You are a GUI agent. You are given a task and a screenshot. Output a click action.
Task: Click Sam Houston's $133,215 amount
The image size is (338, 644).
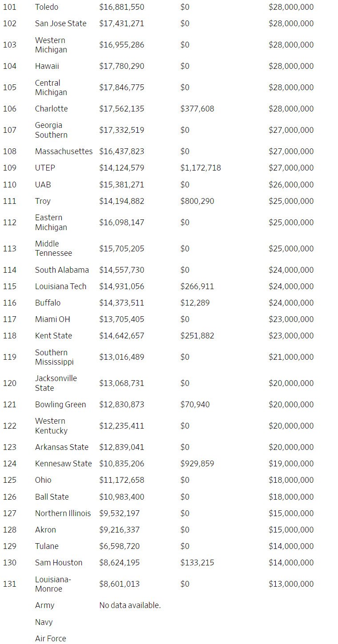click(197, 563)
